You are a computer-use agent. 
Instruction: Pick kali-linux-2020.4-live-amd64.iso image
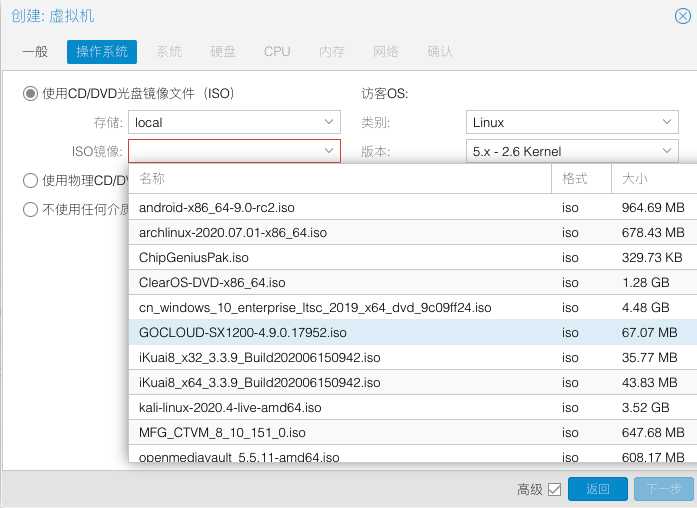pos(230,407)
